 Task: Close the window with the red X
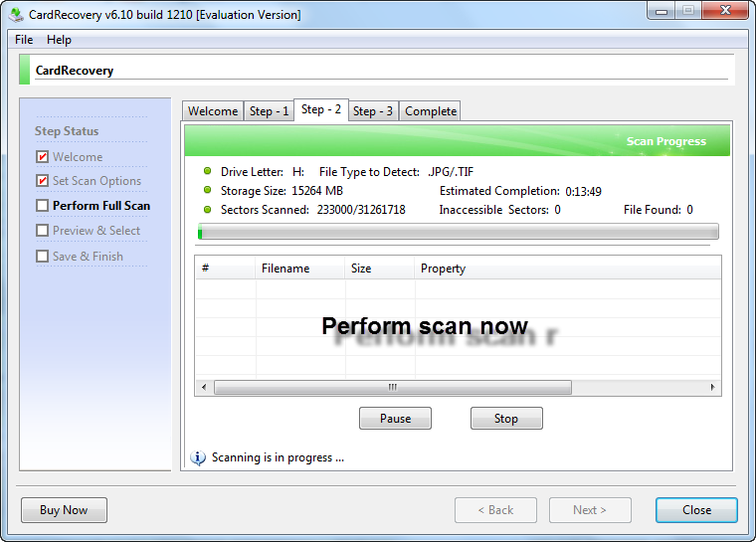[x=725, y=10]
